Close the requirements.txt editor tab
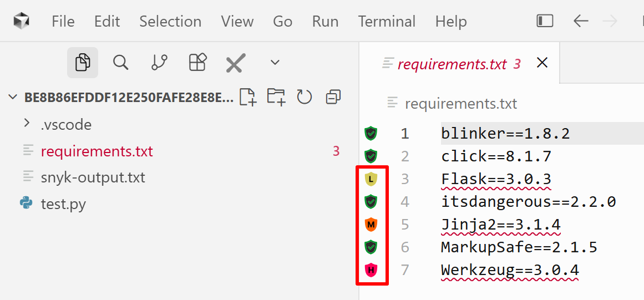The width and height of the screenshot is (644, 300). coord(542,63)
